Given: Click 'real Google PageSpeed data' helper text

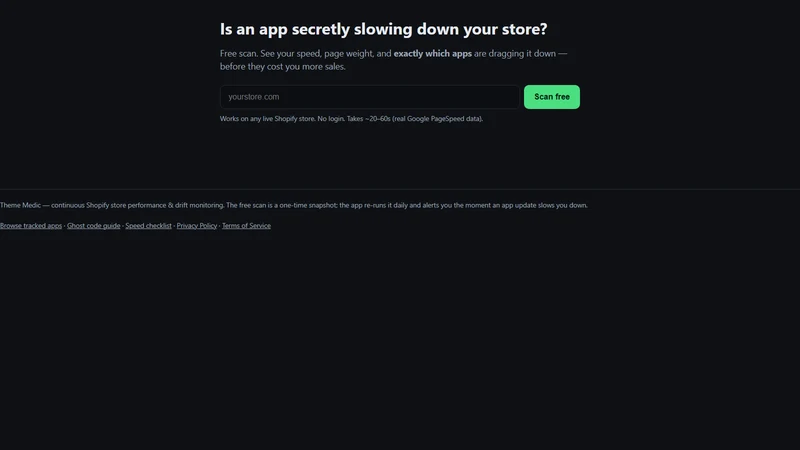Looking at the screenshot, I should click(x=437, y=119).
